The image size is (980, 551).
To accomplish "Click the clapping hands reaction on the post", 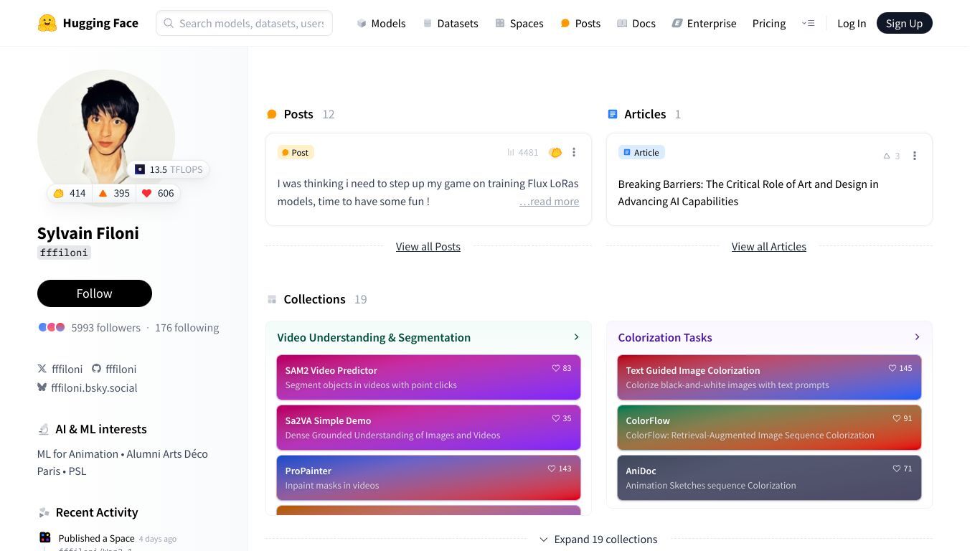I will click(x=555, y=152).
